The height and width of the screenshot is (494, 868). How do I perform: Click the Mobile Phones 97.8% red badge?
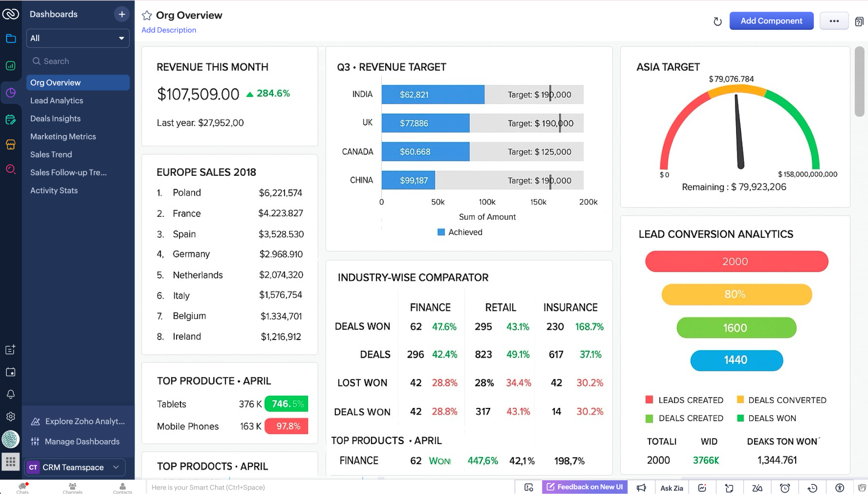point(286,426)
